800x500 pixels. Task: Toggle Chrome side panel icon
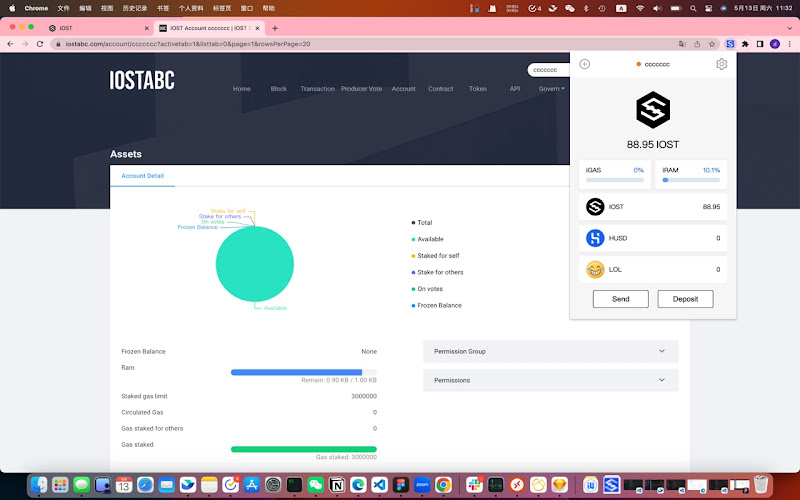[760, 44]
